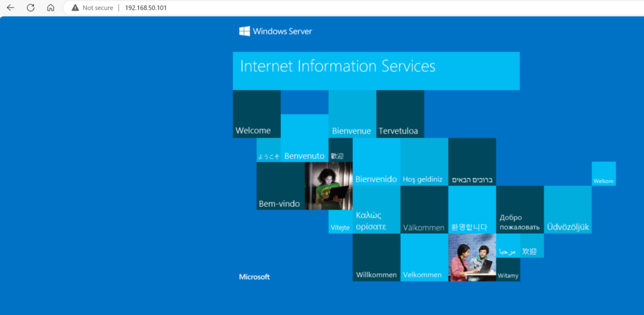Click the Internet Information Services banner
The width and height of the screenshot is (644, 315).
[376, 70]
